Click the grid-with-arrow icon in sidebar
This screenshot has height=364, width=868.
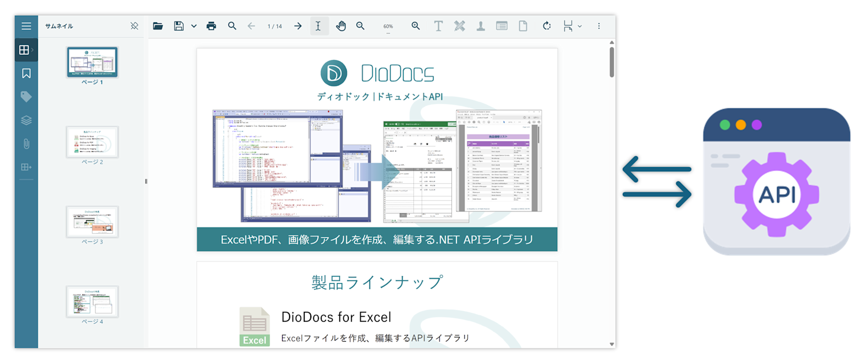(26, 167)
